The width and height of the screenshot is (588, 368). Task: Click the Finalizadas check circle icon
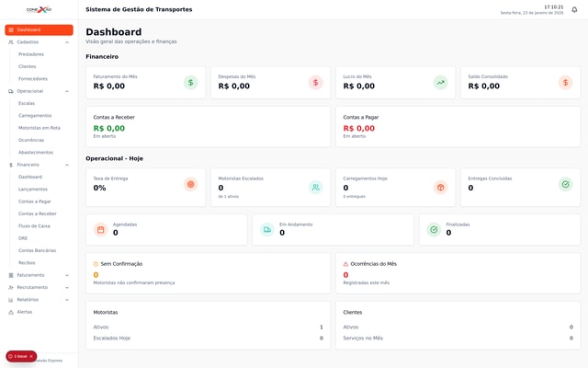point(434,230)
